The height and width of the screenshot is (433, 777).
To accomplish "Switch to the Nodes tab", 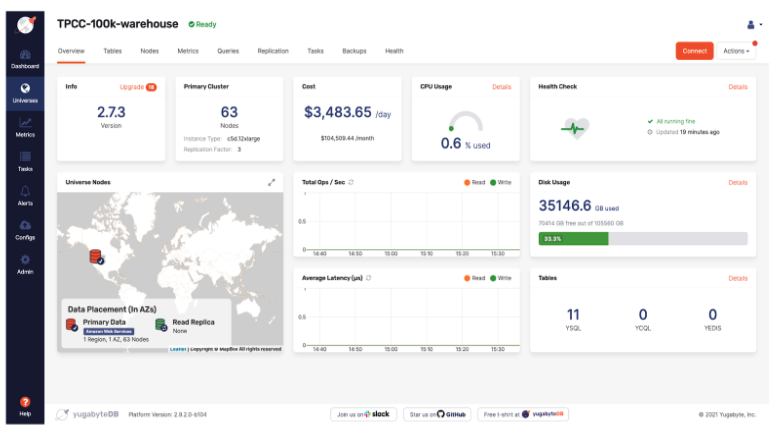I will pos(149,51).
